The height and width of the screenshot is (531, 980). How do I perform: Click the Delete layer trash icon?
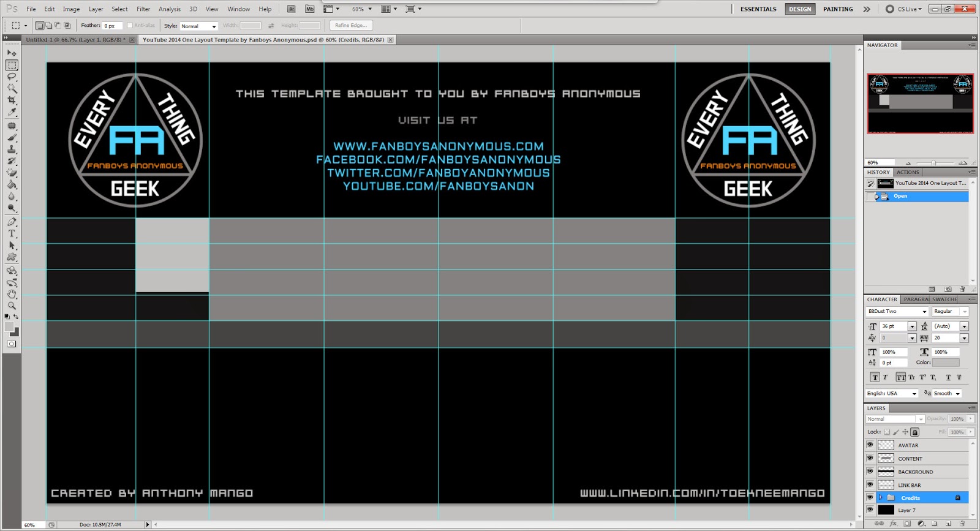(x=962, y=524)
